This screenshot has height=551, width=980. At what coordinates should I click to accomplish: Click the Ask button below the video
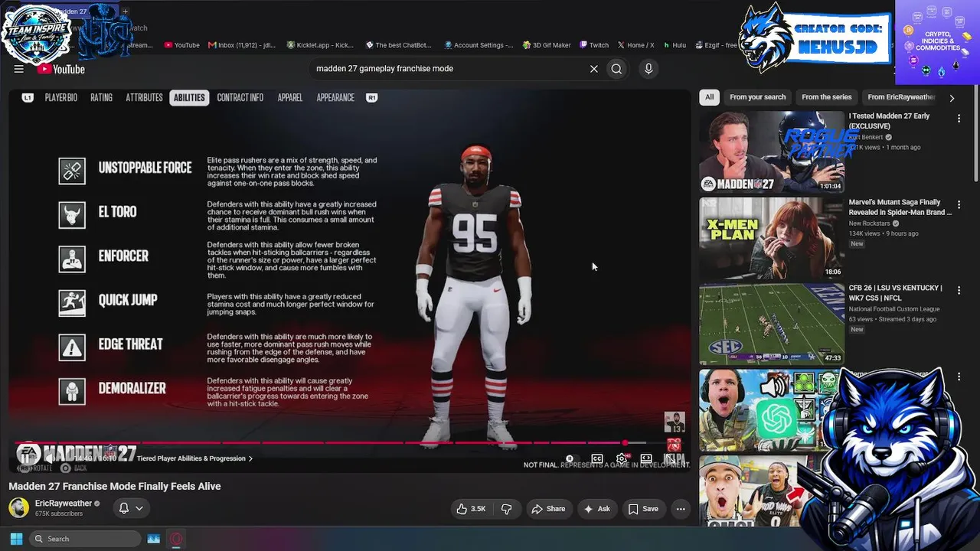(x=597, y=509)
